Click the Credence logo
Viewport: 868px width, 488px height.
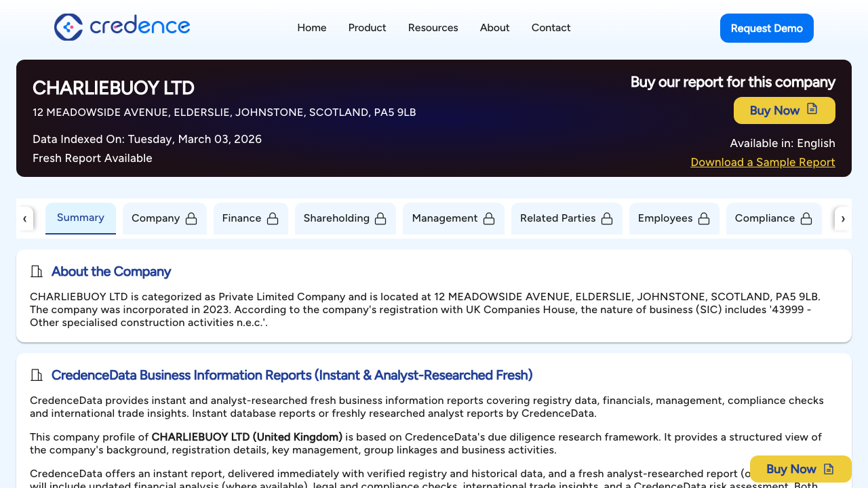121,27
